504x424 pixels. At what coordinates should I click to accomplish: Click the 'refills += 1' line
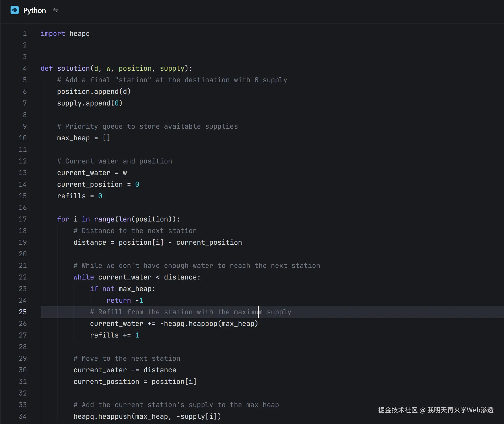115,335
